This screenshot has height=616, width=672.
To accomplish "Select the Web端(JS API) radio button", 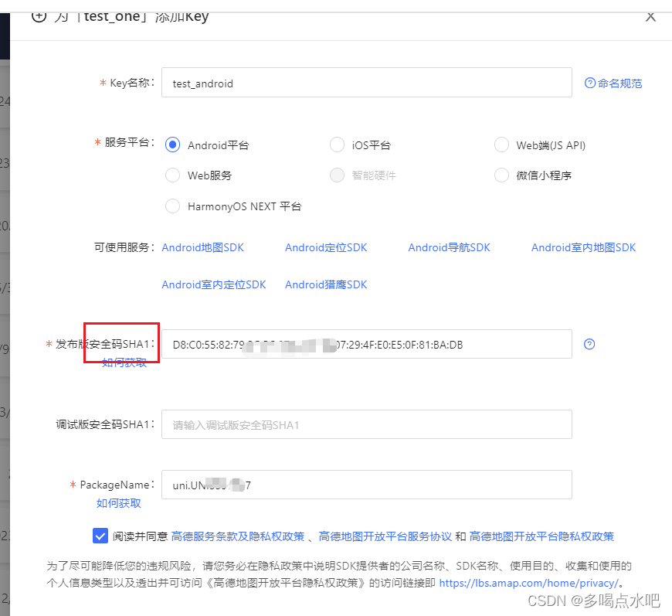I will pos(501,145).
